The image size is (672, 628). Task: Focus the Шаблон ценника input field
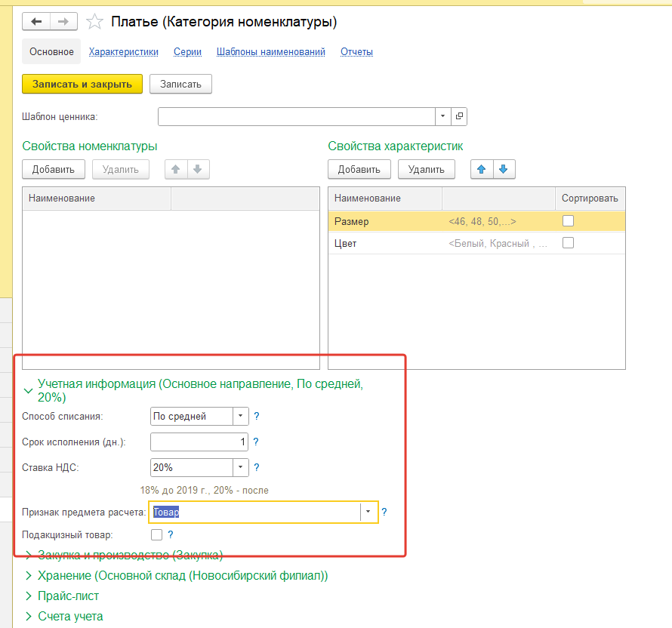pyautogui.click(x=297, y=116)
